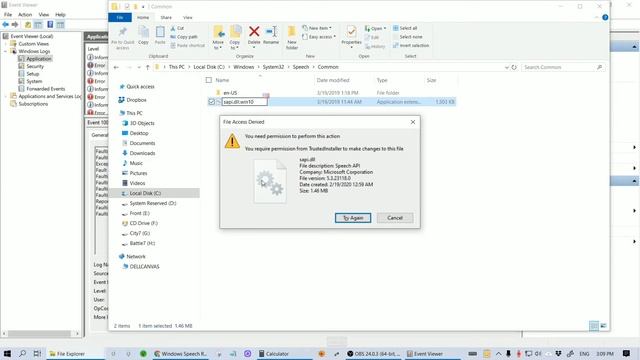Click Windows Speech Recognition taskbar button
This screenshot has height=360, width=640.
pos(181,353)
